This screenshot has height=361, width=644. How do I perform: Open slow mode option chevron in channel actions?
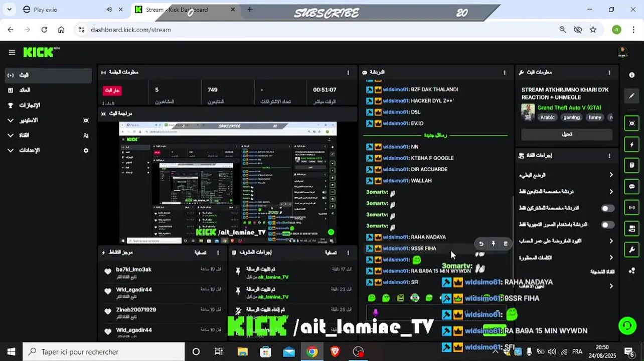tap(611, 175)
